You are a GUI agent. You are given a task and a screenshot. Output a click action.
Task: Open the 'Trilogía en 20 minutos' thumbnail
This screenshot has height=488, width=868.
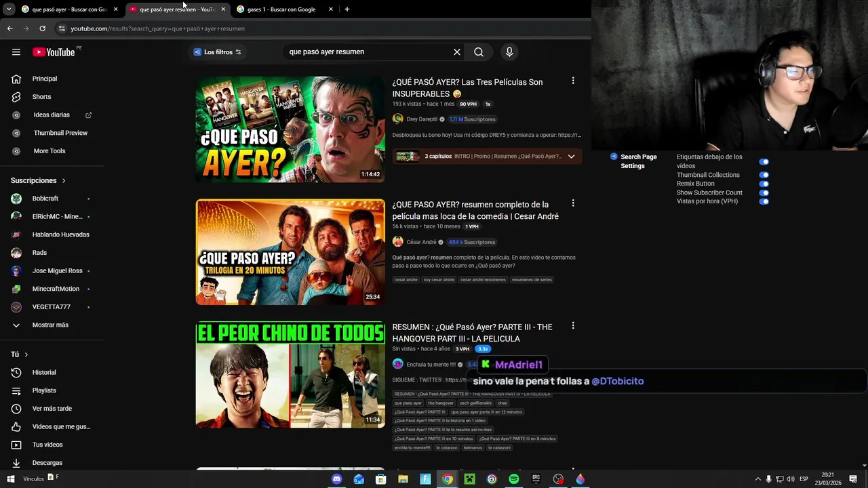point(290,252)
